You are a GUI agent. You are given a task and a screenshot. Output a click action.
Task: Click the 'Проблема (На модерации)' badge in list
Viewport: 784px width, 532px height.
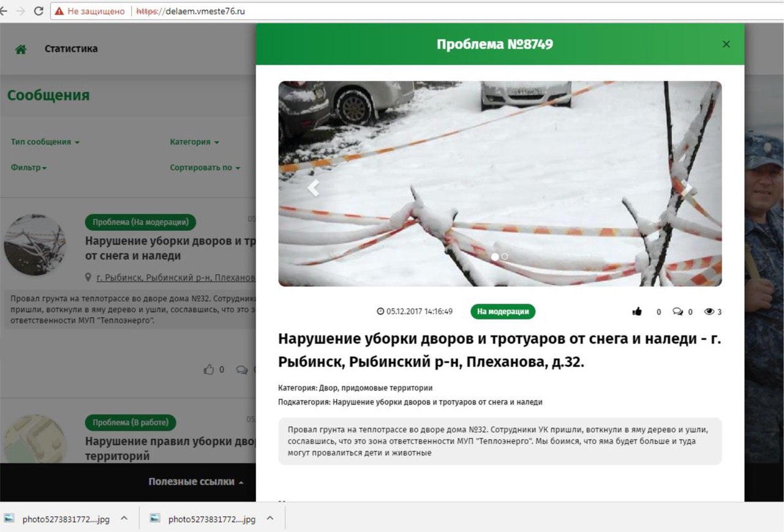[140, 222]
